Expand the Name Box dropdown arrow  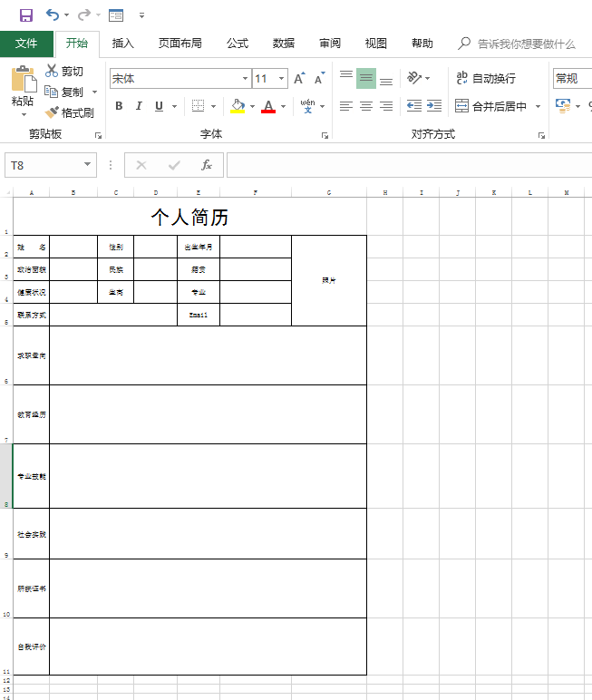coord(88,164)
